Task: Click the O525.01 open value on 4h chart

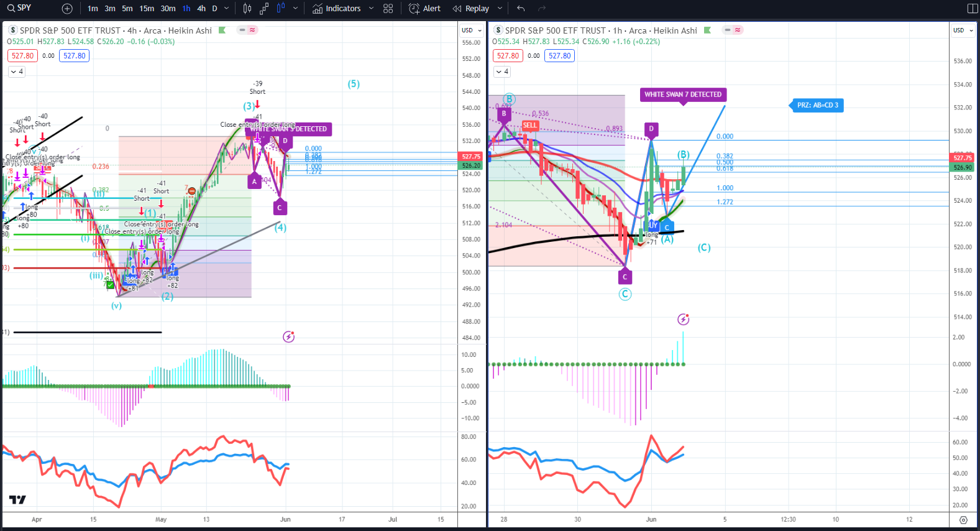Action: (x=21, y=42)
